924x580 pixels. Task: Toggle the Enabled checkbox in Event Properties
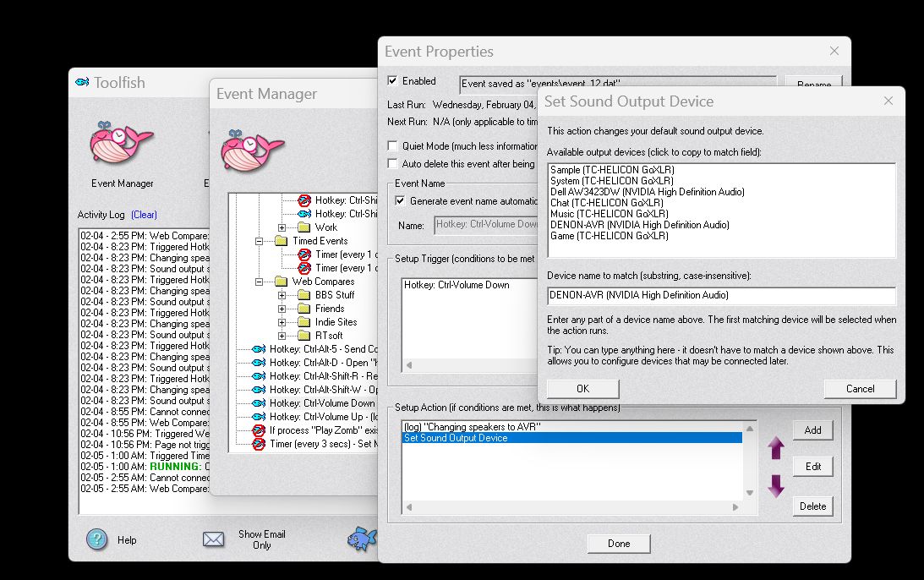[392, 81]
